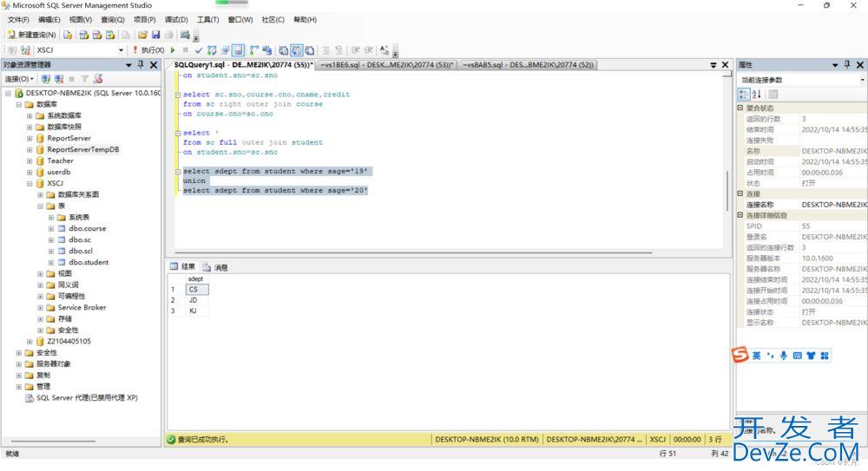The image size is (868, 471).
Task: Switch output to Results to Grid
Action: (x=297, y=50)
